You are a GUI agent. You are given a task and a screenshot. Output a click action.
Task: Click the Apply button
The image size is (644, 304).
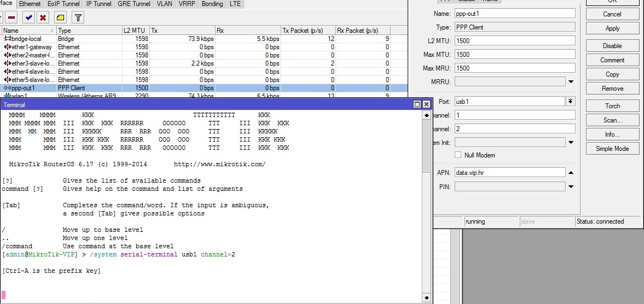[x=612, y=28]
